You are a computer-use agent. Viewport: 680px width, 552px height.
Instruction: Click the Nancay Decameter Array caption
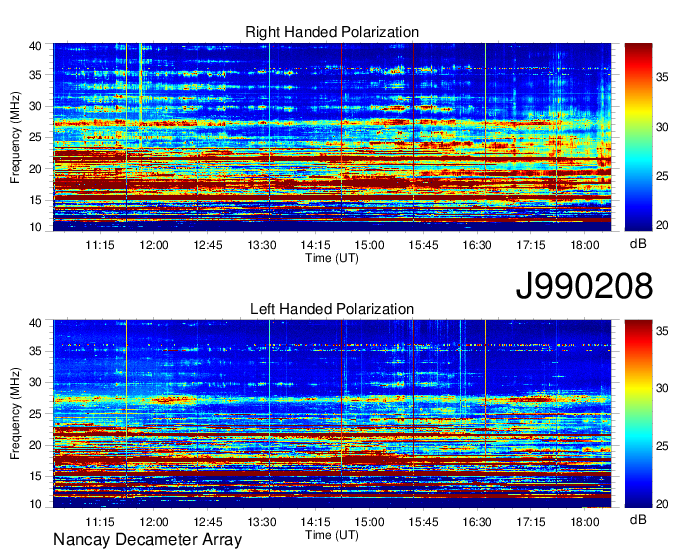click(147, 539)
